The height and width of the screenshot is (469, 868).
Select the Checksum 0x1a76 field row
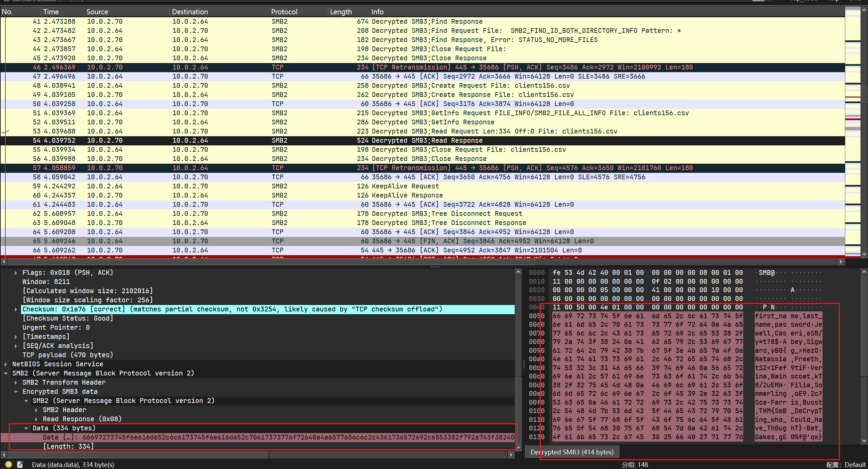(x=232, y=309)
